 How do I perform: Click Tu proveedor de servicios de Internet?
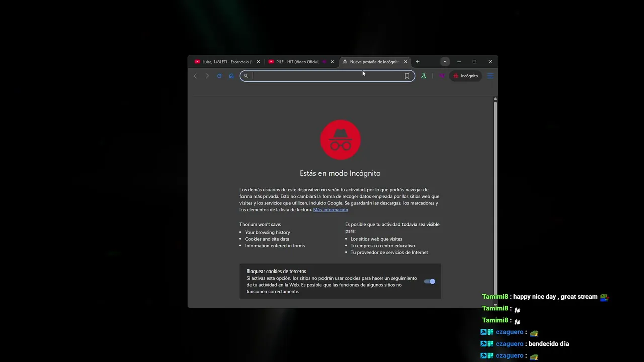389,252
